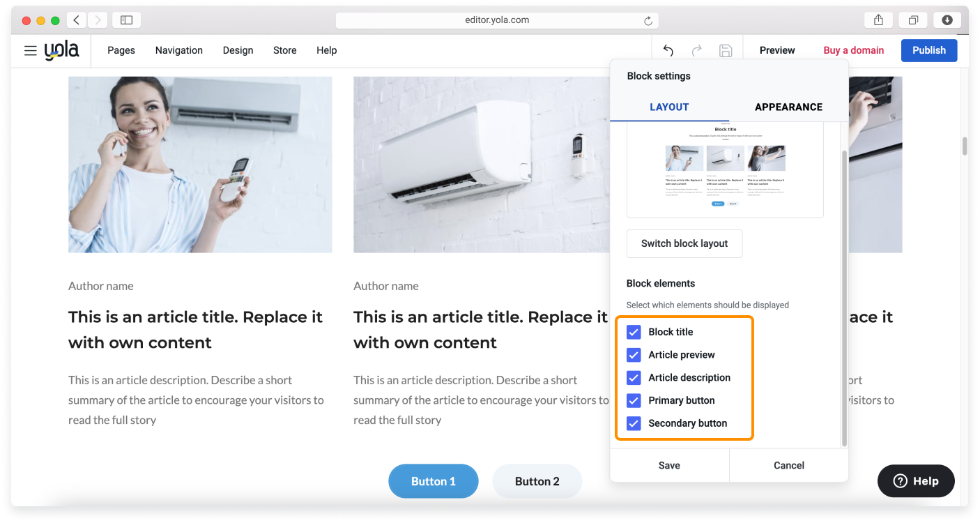Reload page using the browser refresh icon
980x523 pixels.
648,21
